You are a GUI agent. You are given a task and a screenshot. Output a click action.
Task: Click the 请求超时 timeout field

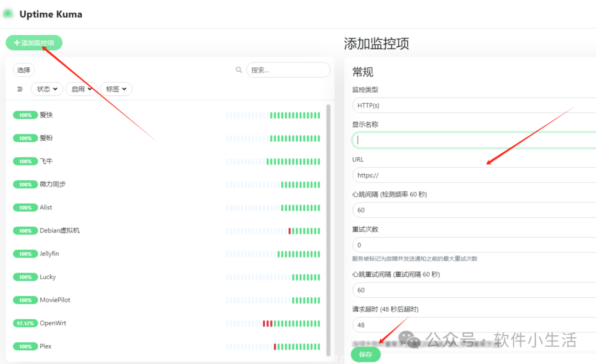(x=474, y=325)
